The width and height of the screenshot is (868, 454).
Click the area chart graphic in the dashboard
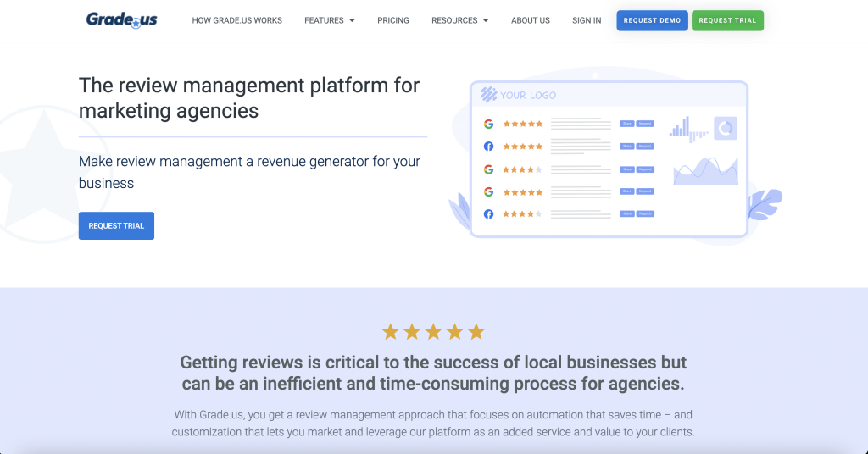tap(705, 171)
